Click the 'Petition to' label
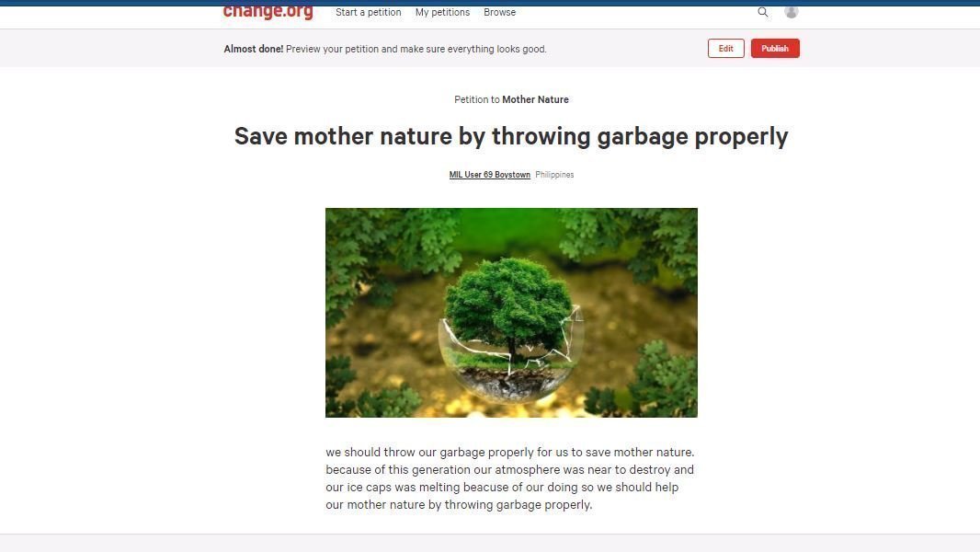Image resolution: width=980 pixels, height=552 pixels. coord(477,99)
